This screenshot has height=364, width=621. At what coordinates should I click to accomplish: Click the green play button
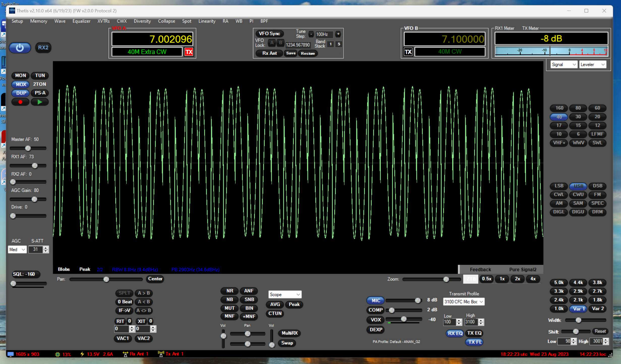[x=40, y=102]
